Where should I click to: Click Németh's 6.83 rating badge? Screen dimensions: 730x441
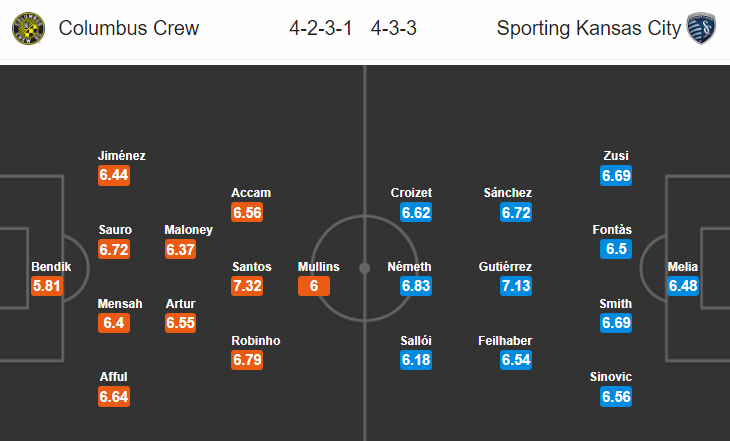pos(416,286)
